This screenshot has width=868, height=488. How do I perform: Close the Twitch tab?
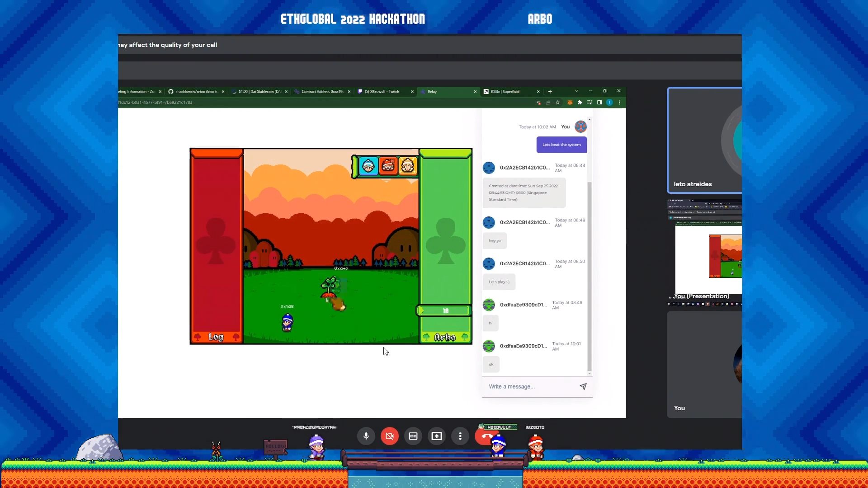coord(412,91)
